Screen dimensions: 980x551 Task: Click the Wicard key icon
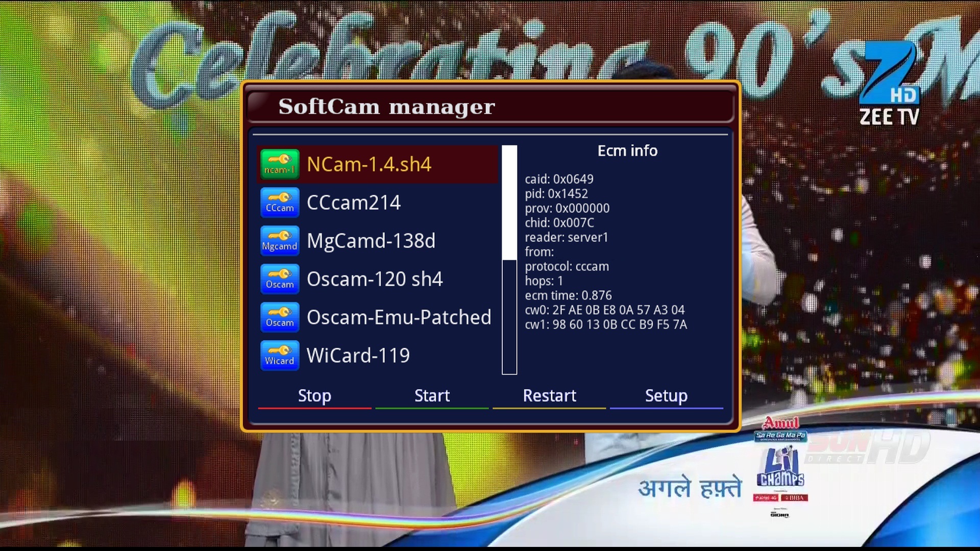pyautogui.click(x=280, y=356)
